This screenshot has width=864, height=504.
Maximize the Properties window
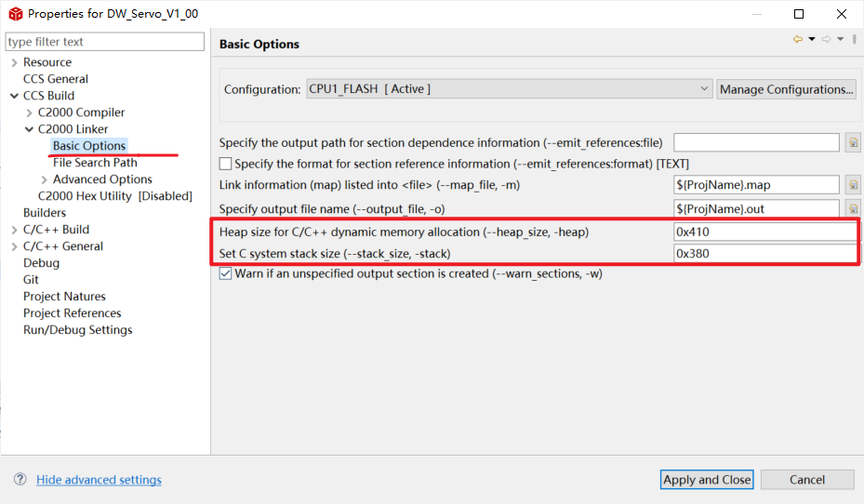pyautogui.click(x=799, y=14)
